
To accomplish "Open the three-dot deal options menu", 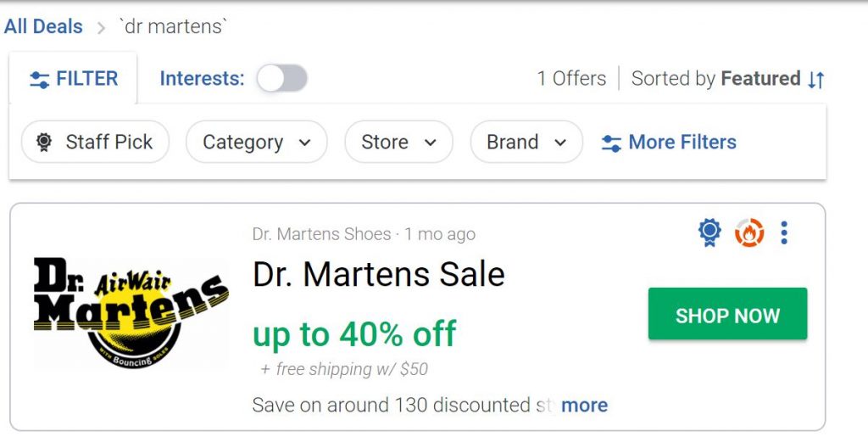I will pos(784,232).
